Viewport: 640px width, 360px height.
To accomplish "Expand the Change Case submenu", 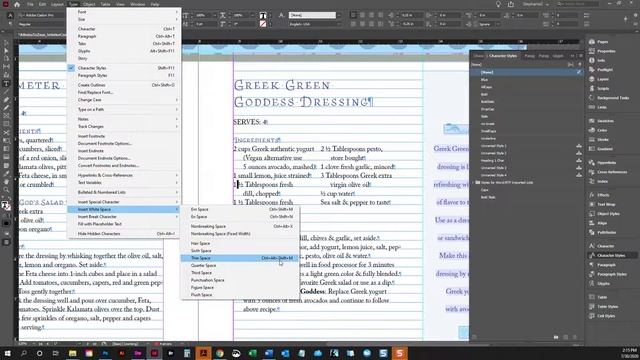I will [x=124, y=100].
